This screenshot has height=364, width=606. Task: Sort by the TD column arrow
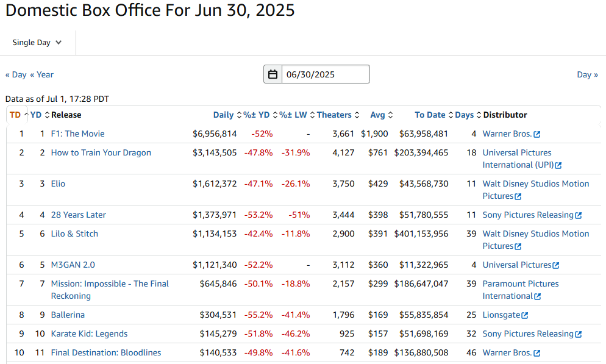tap(26, 115)
